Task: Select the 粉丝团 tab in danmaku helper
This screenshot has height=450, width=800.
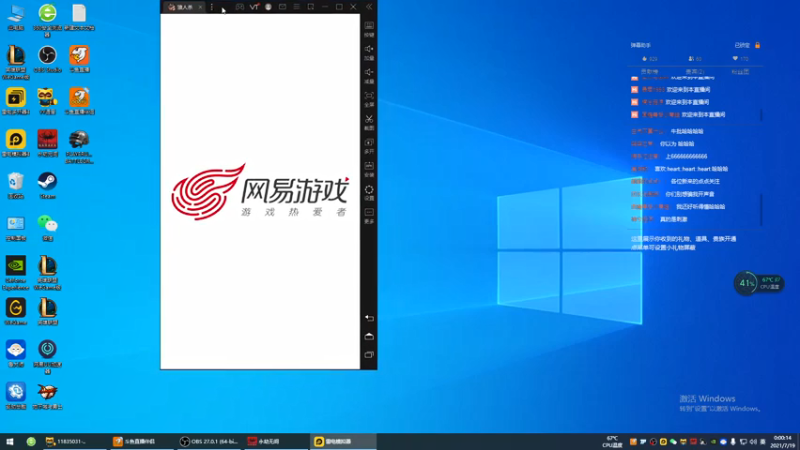Action: 740,72
